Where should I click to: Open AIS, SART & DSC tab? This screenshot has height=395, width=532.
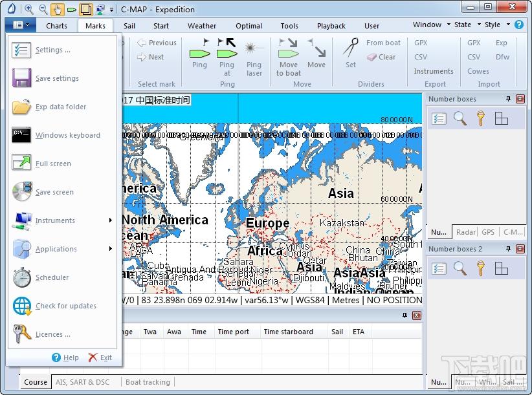click(82, 382)
